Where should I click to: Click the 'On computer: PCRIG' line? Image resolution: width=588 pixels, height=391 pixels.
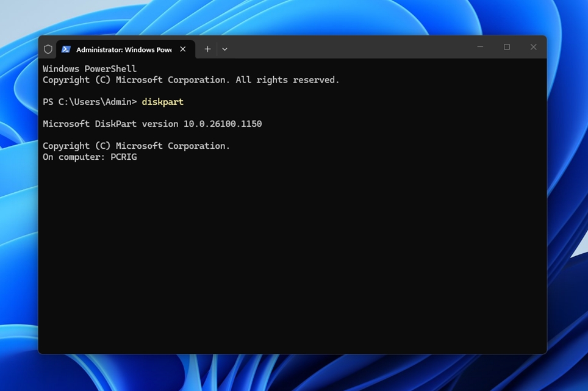pyautogui.click(x=90, y=157)
